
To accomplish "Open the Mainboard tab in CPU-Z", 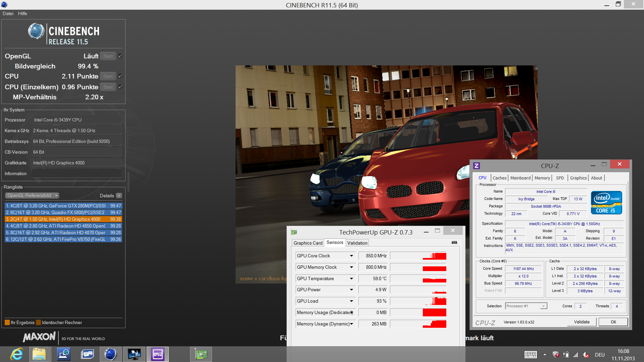I will pyautogui.click(x=521, y=178).
